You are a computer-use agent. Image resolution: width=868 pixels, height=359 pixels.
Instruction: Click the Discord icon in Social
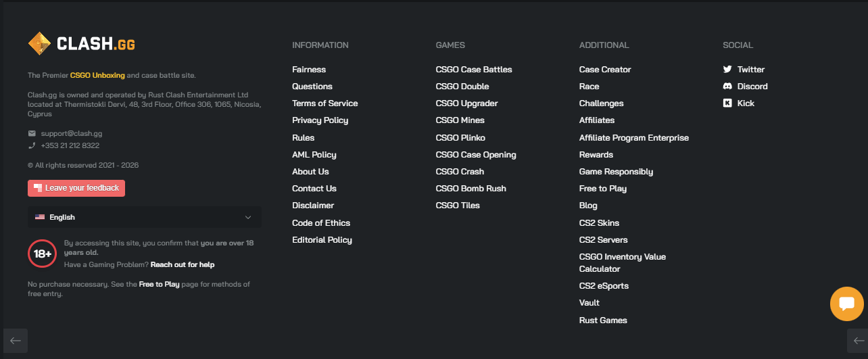pyautogui.click(x=727, y=87)
